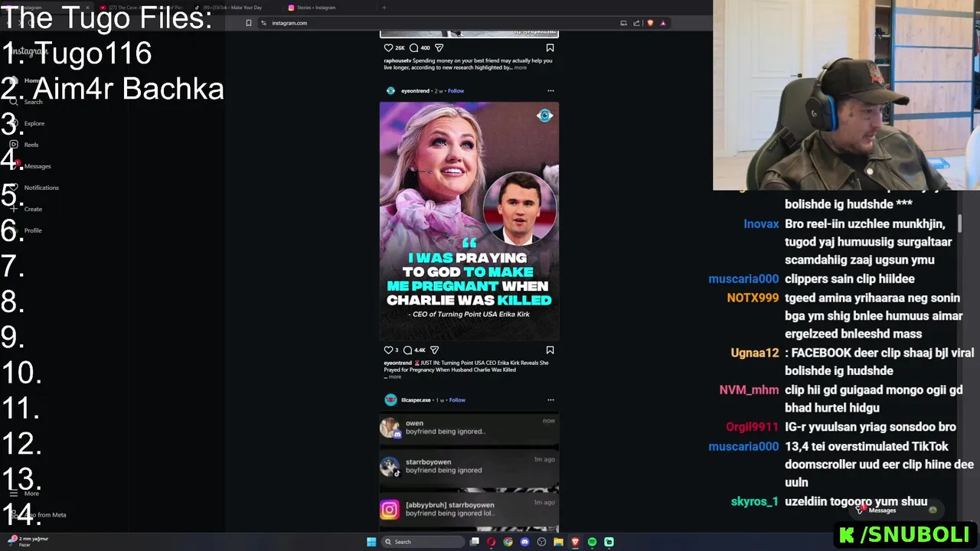Open the weather widget in the taskbar

pyautogui.click(x=28, y=541)
